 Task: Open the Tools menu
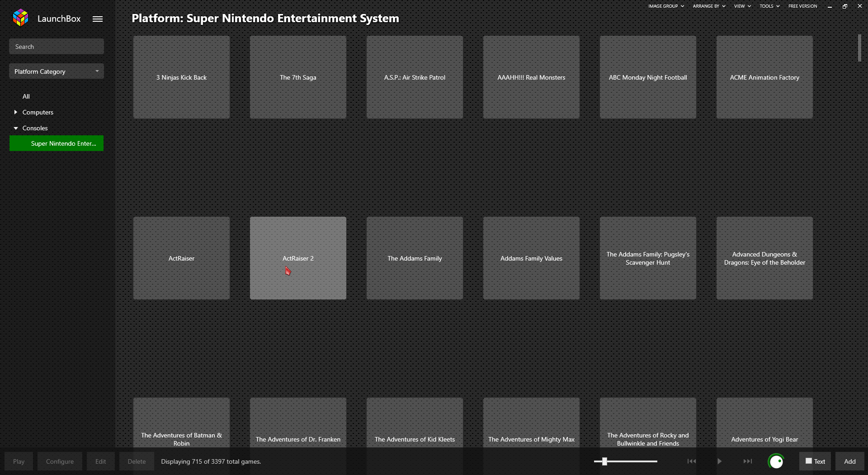pos(769,6)
